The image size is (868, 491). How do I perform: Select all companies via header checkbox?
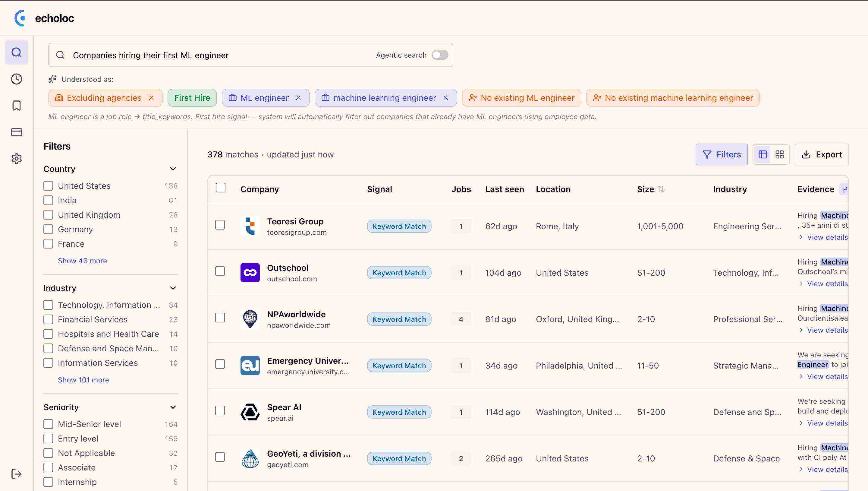click(221, 188)
